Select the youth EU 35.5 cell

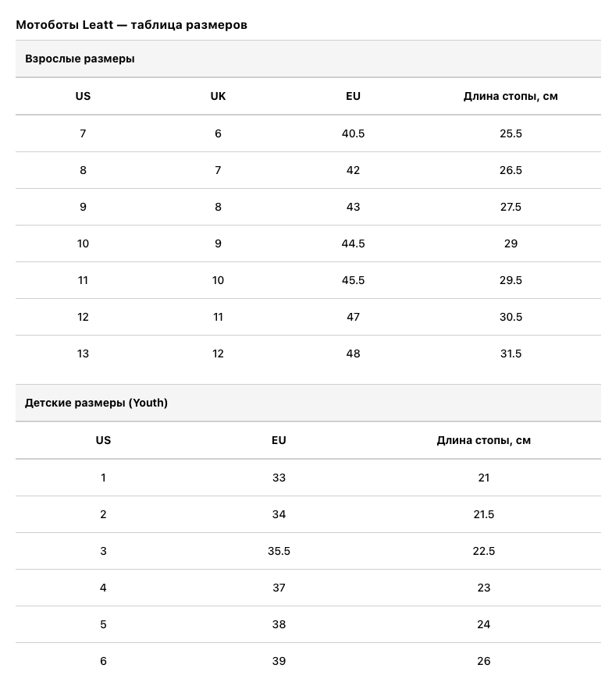pos(279,551)
